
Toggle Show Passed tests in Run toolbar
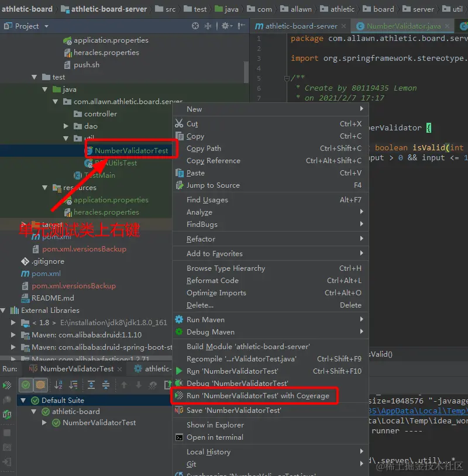point(26,385)
